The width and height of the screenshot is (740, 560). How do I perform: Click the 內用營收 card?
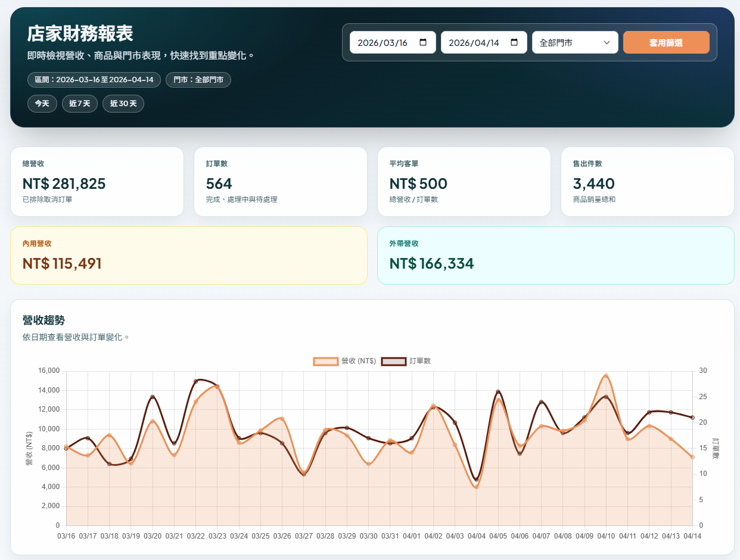tap(188, 256)
